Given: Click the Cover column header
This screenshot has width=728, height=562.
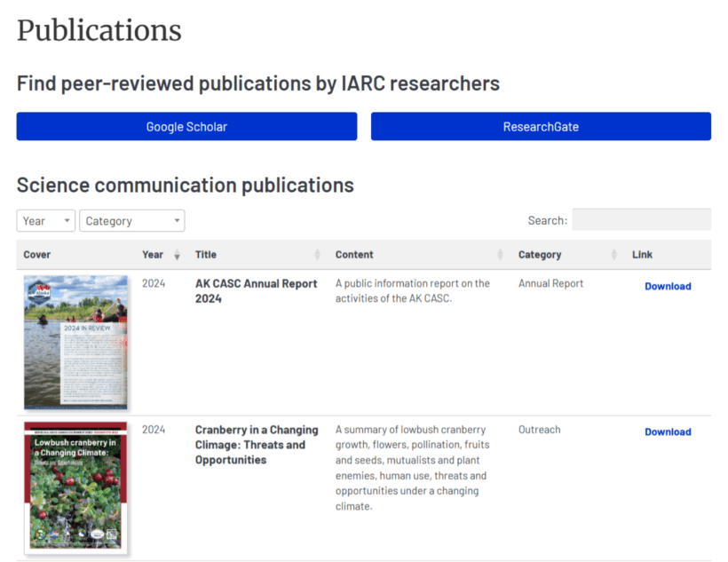Looking at the screenshot, I should tap(37, 255).
